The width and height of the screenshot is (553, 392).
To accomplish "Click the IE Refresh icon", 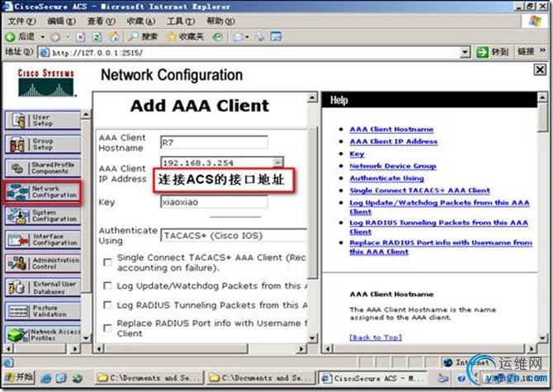I will click(97, 36).
